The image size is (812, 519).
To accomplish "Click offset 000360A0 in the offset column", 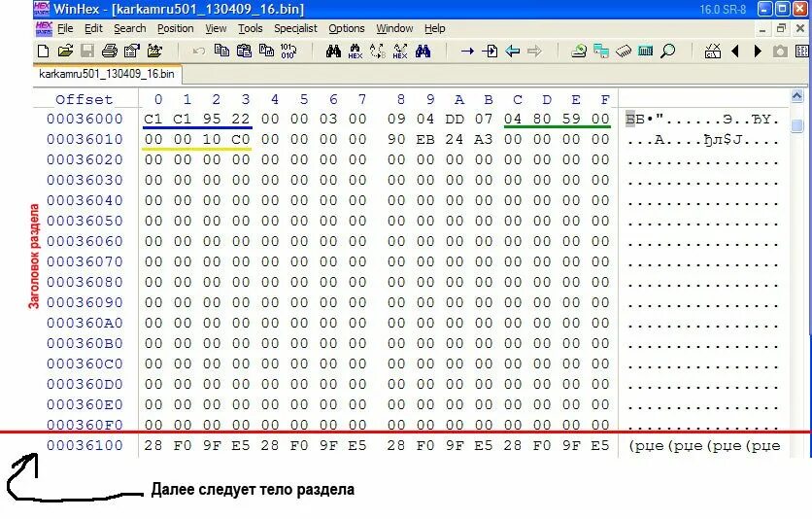I will click(x=85, y=324).
